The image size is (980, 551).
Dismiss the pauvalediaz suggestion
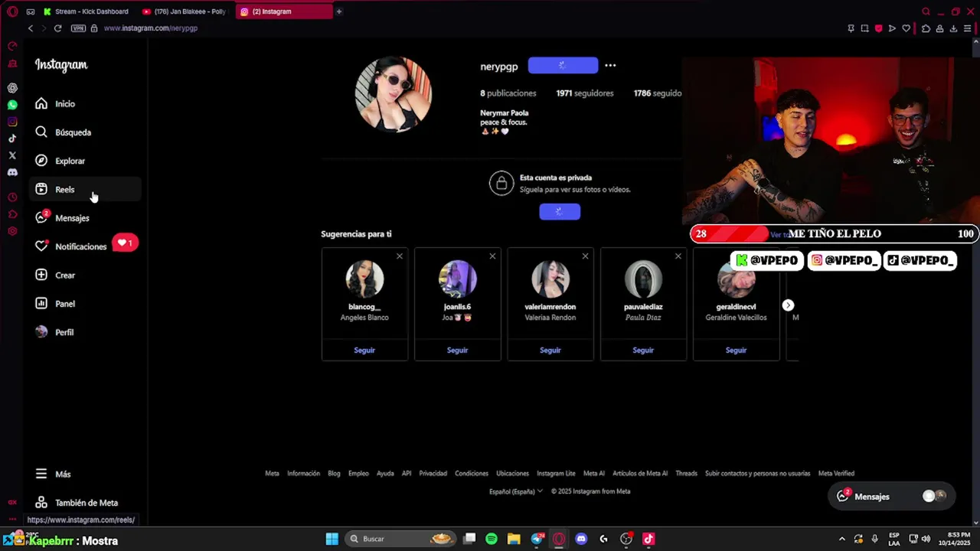coord(678,256)
